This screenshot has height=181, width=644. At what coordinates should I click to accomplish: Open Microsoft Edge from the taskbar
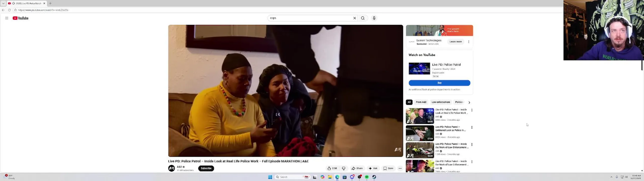tap(337, 177)
